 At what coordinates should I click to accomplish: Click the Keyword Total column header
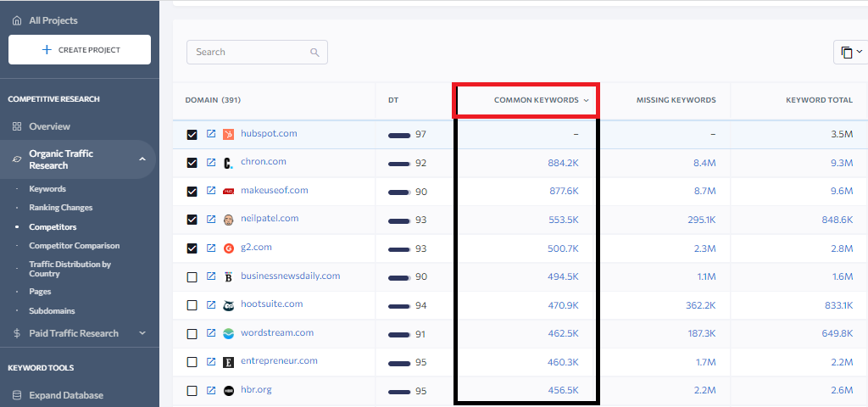coord(820,100)
